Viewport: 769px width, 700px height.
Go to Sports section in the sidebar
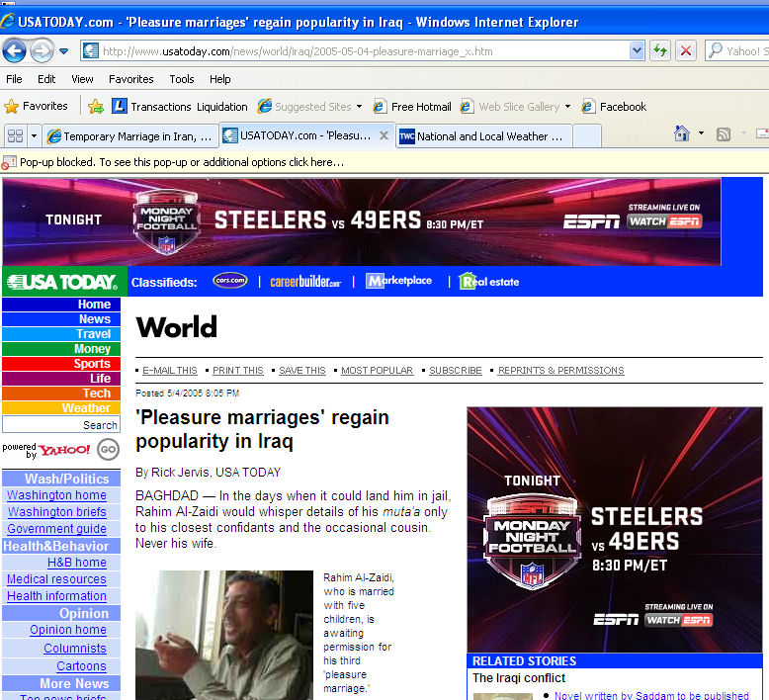(x=61, y=364)
